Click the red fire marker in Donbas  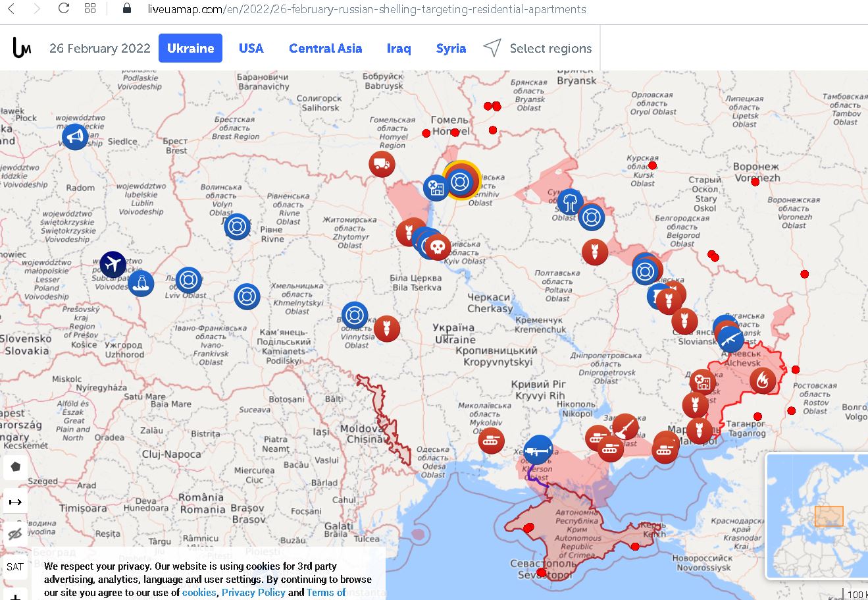click(763, 380)
